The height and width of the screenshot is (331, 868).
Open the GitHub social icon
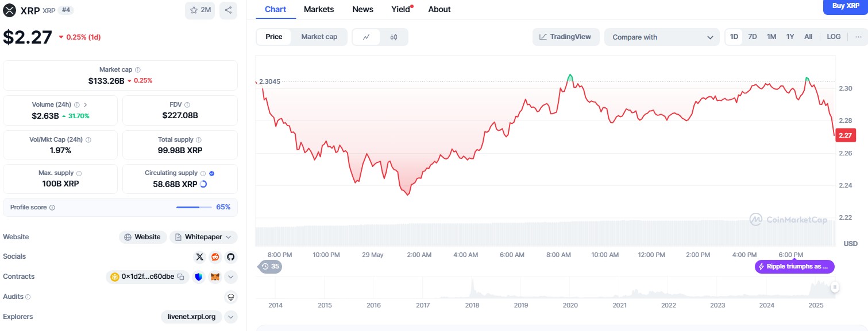pyautogui.click(x=230, y=257)
